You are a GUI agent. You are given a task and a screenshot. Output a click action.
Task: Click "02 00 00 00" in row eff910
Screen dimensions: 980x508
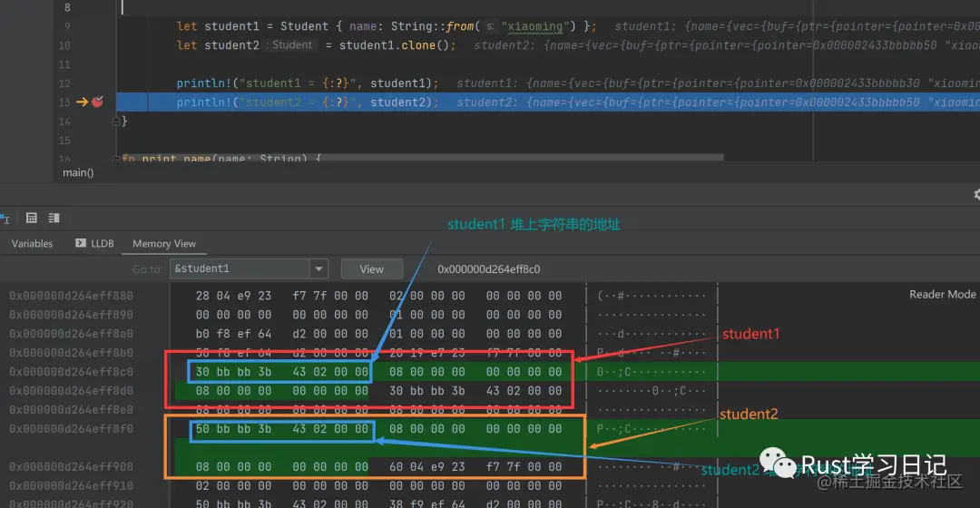point(233,485)
